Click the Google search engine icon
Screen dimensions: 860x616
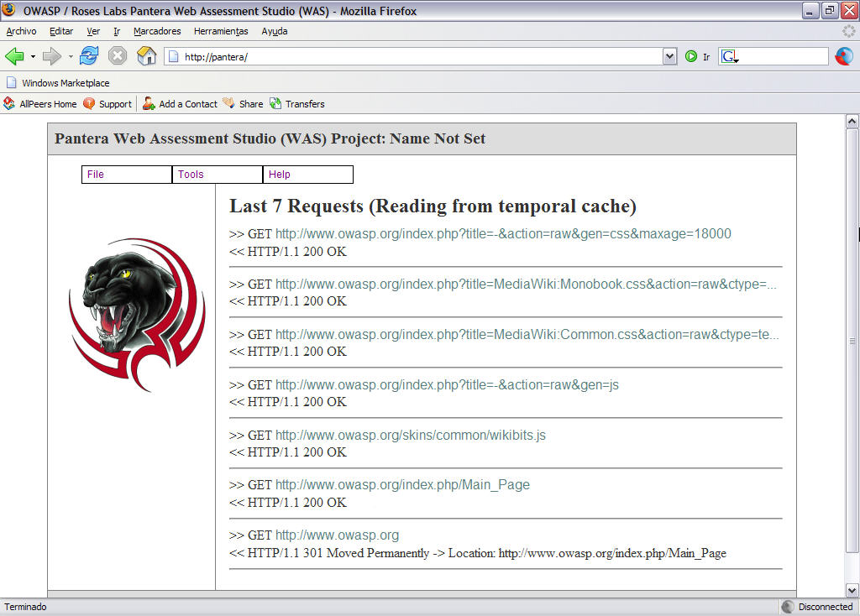[x=730, y=56]
